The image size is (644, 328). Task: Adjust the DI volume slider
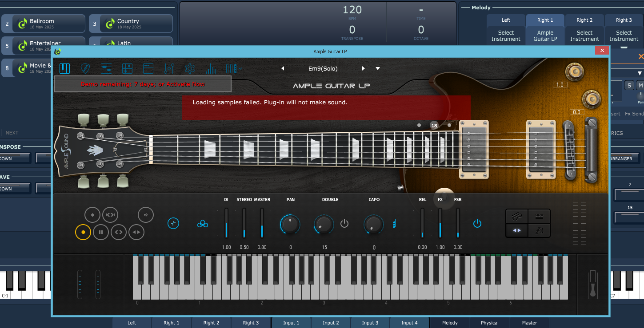click(226, 223)
